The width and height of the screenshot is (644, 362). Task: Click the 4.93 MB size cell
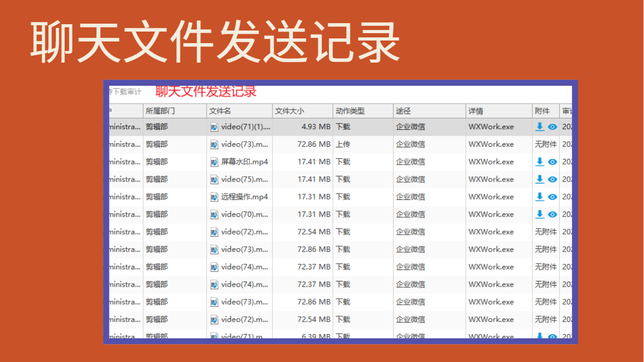[316, 127]
